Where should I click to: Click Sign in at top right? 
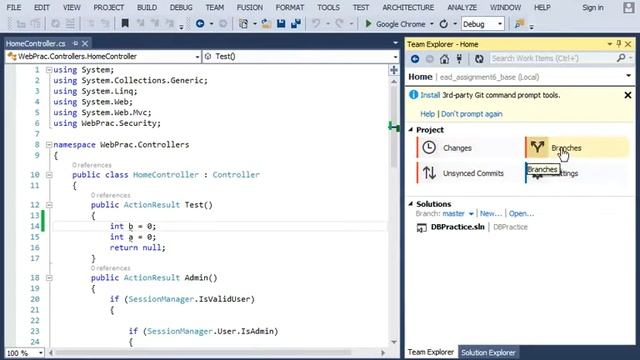[593, 8]
